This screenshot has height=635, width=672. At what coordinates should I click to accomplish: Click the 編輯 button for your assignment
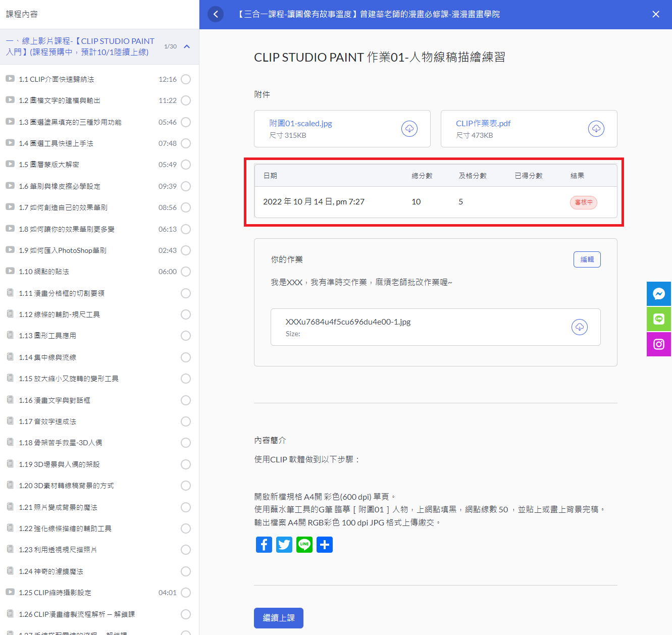tap(587, 259)
